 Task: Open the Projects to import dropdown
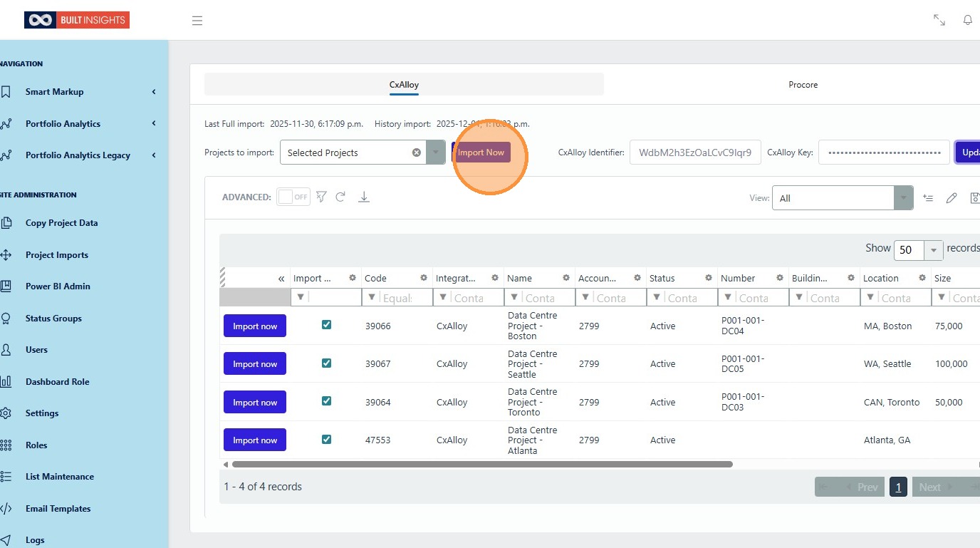pyautogui.click(x=436, y=152)
